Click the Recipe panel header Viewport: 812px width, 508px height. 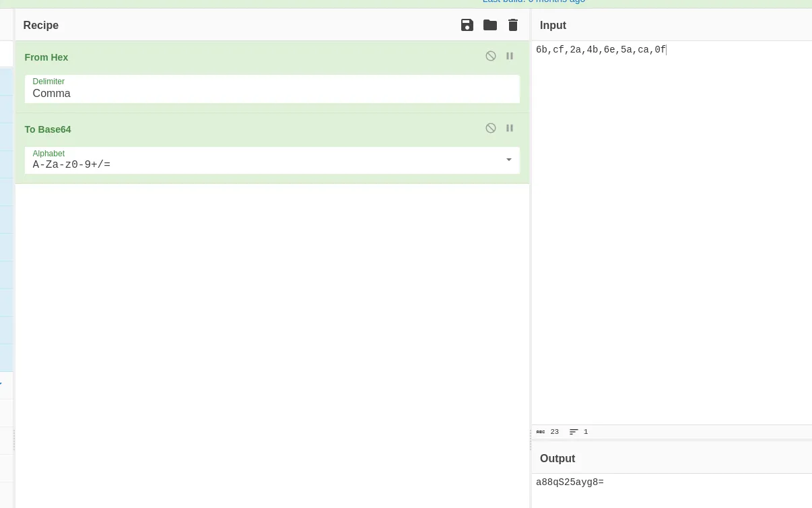(x=272, y=25)
